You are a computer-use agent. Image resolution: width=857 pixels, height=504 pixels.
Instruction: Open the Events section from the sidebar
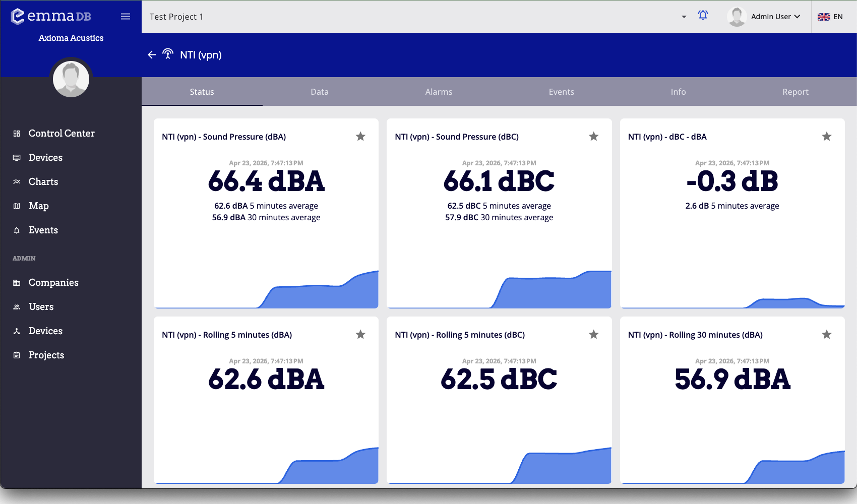pyautogui.click(x=42, y=230)
